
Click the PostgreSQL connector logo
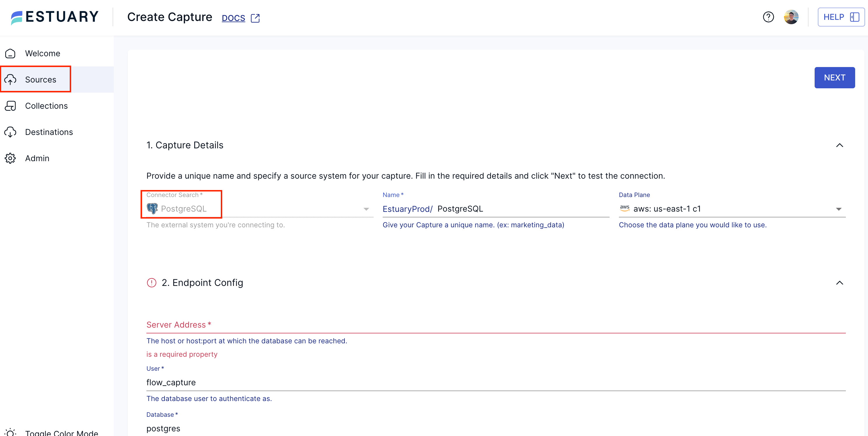click(x=152, y=208)
